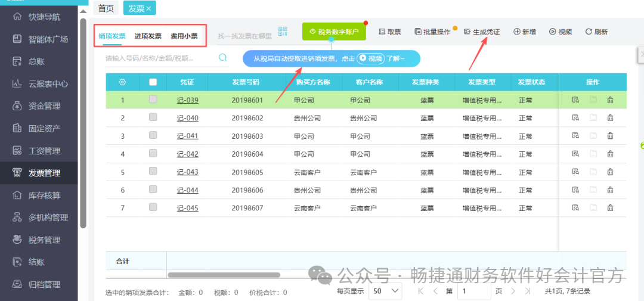Go to the next page
The image size is (644, 301).
[x=513, y=291]
